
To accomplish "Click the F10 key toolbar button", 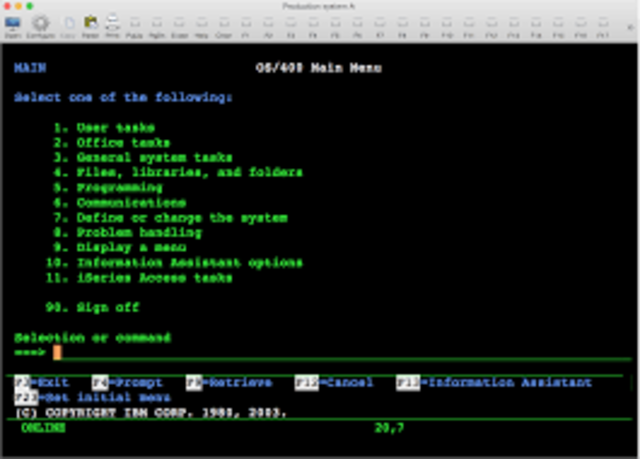I will [447, 27].
